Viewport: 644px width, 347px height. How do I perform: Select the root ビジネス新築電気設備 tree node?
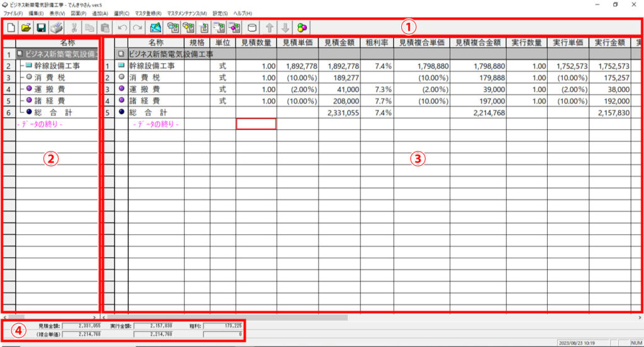[60, 54]
